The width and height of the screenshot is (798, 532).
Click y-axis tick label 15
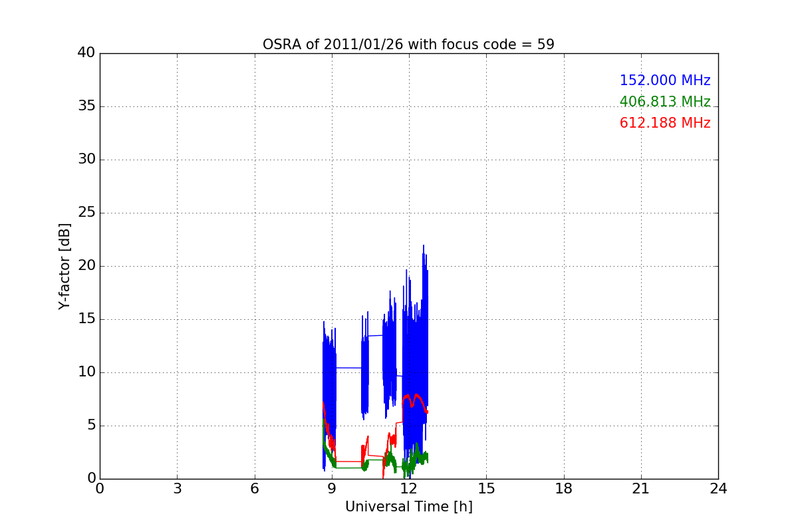86,319
